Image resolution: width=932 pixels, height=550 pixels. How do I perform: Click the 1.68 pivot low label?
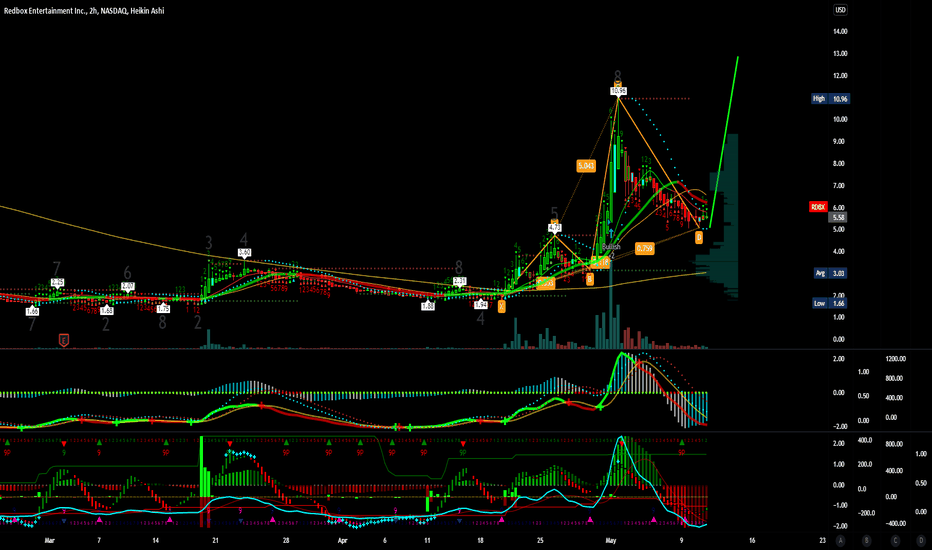coord(107,311)
